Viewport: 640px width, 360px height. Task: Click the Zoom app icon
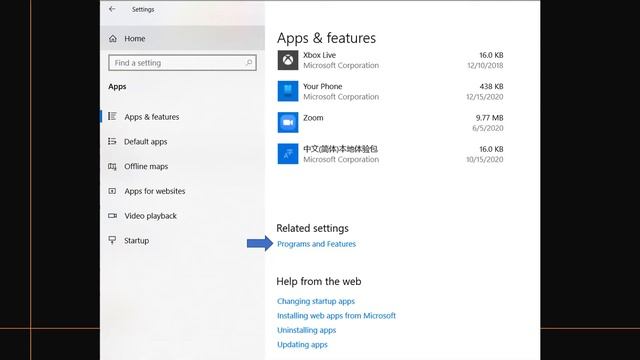tap(288, 122)
